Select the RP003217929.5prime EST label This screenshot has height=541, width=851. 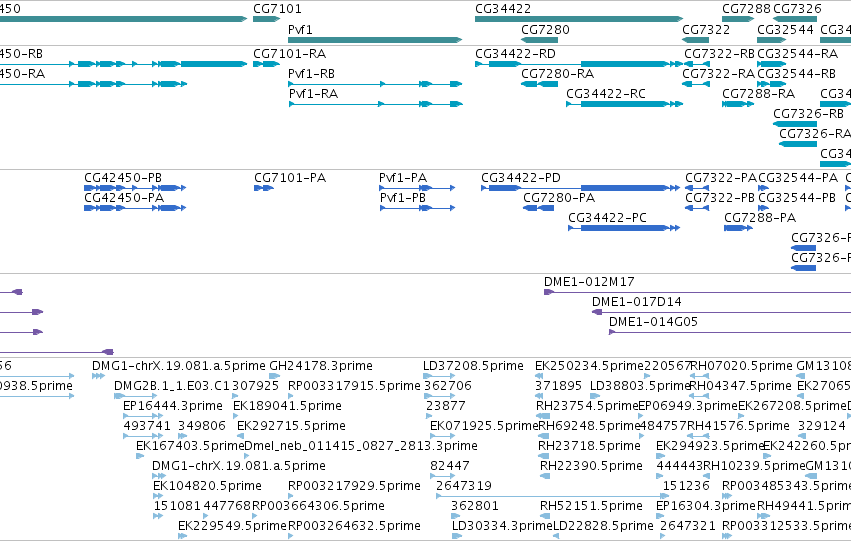354,486
